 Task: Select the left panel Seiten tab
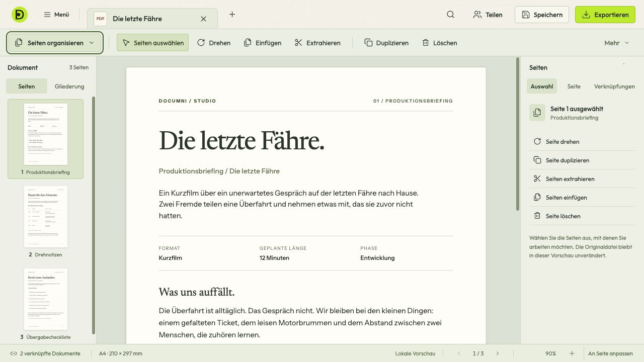click(27, 86)
